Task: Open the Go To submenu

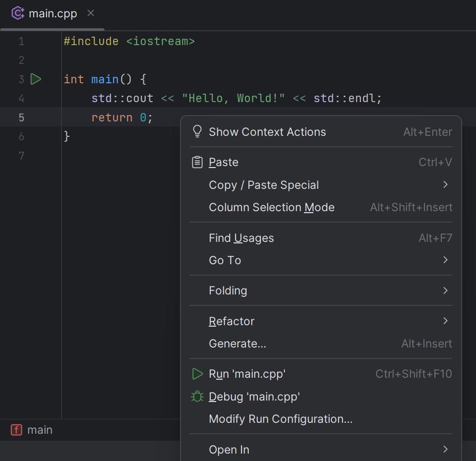Action: (x=225, y=260)
